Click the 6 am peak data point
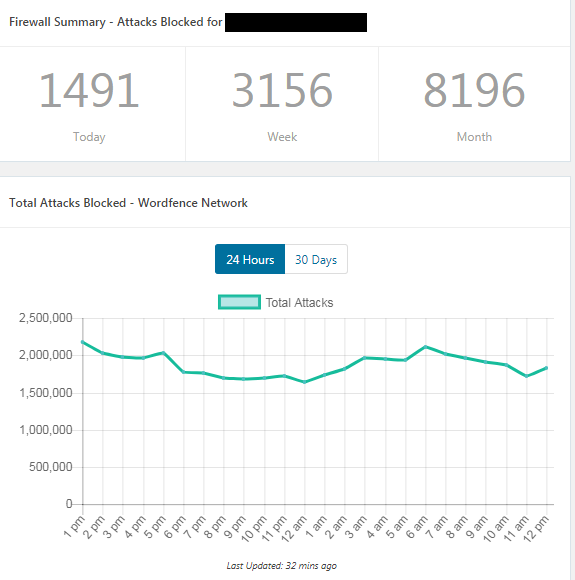 (x=426, y=347)
